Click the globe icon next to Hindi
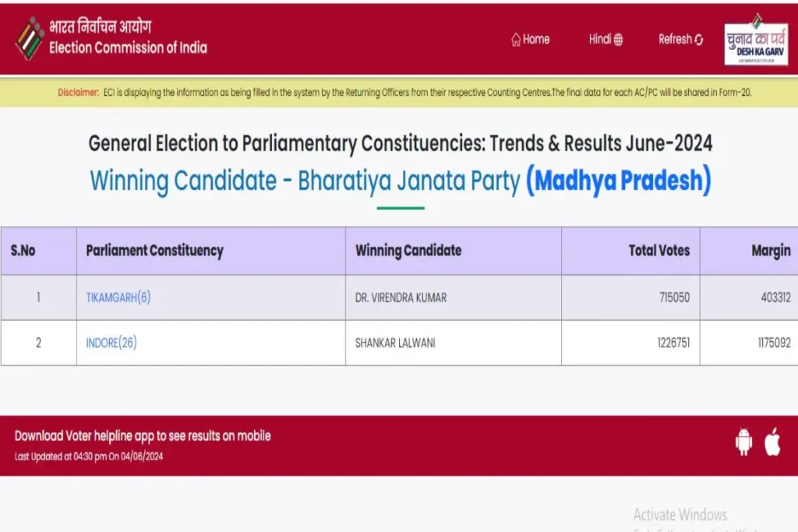The image size is (798, 532). 618,40
